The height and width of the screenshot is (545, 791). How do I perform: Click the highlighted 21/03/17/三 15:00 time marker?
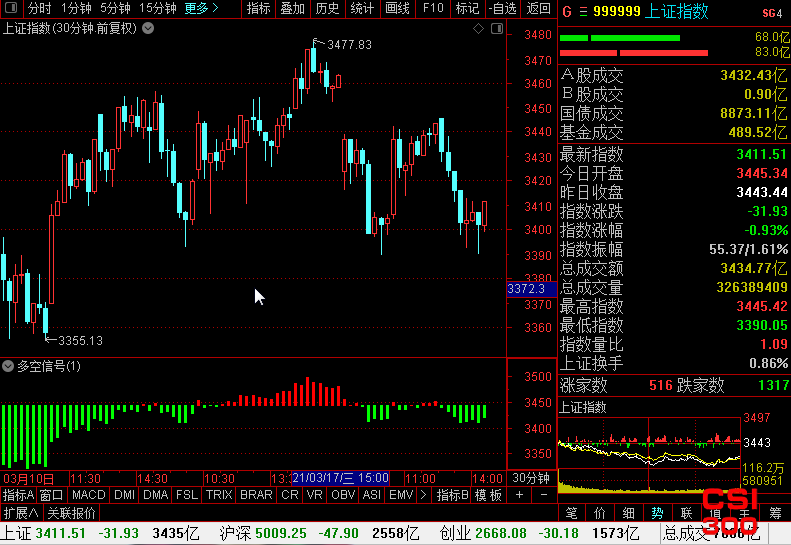341,477
